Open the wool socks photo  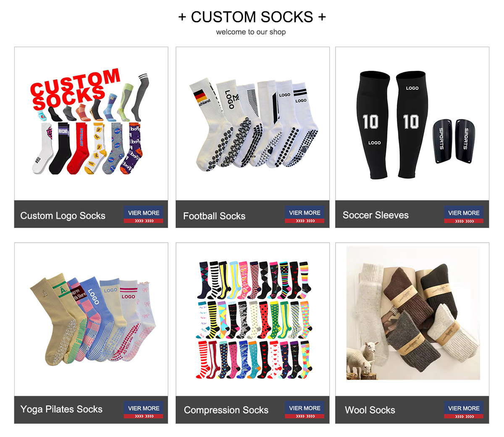pyautogui.click(x=413, y=313)
